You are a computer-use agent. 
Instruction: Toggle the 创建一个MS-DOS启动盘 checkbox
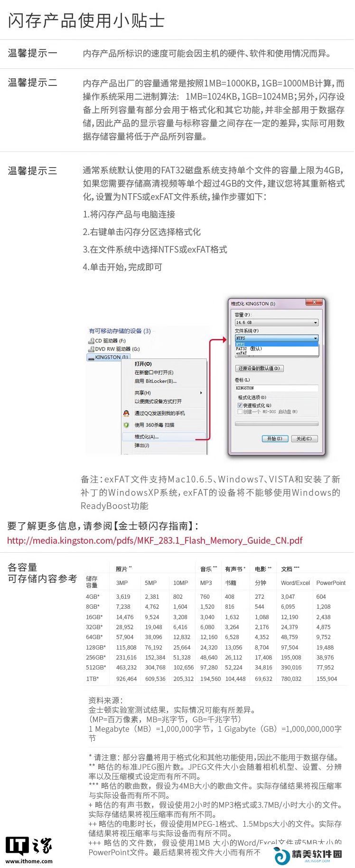(x=240, y=412)
